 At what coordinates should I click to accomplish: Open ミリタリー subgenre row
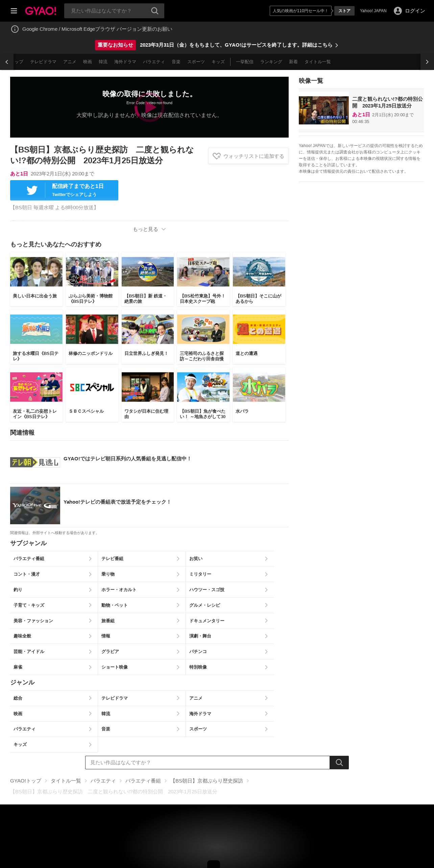coord(230,574)
